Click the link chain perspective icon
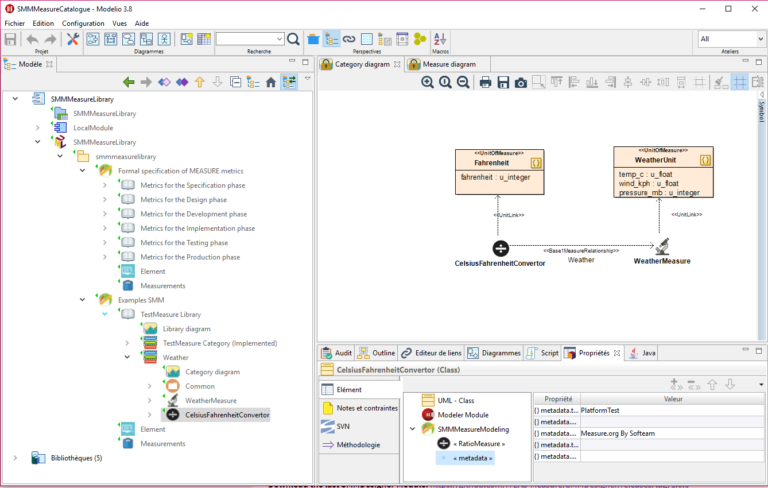768x488 pixels. coord(349,39)
